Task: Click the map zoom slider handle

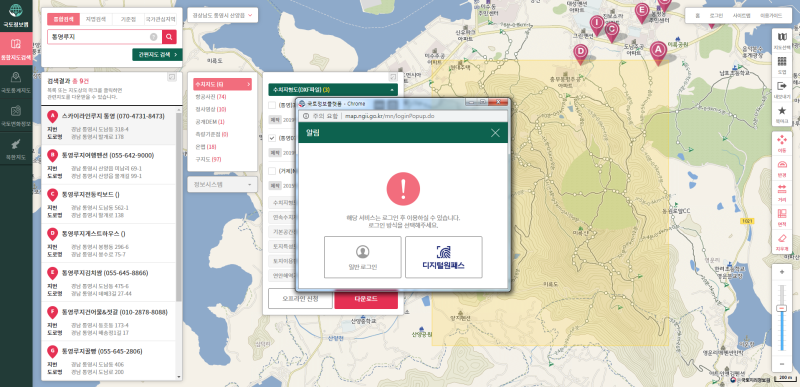Action: point(782,308)
